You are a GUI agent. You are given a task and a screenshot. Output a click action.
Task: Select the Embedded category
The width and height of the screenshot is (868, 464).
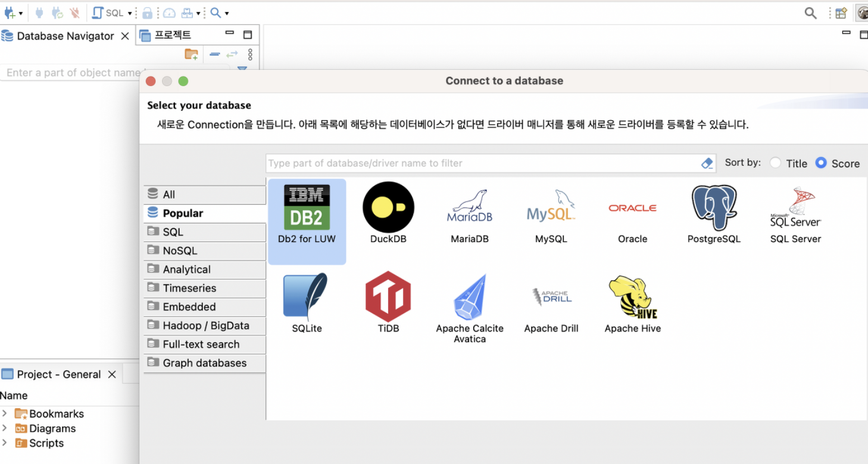(205, 307)
